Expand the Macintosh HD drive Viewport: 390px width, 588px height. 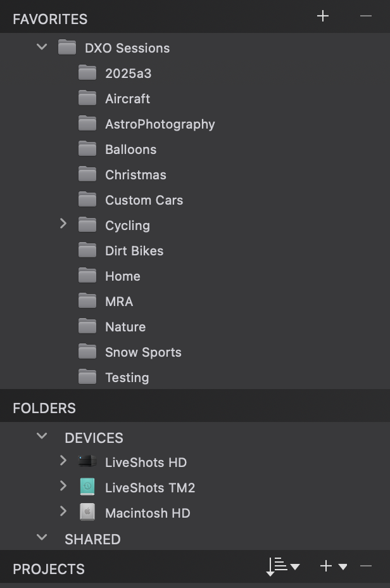[x=63, y=511]
